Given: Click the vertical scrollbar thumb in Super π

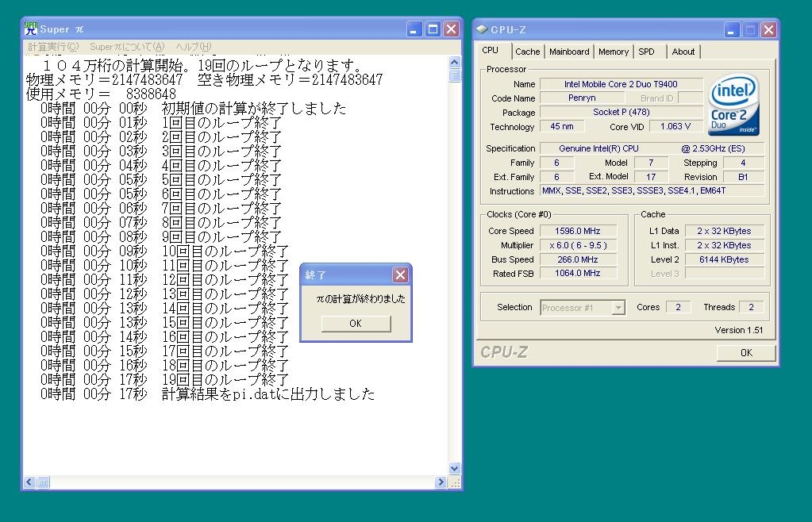Looking at the screenshot, I should pyautogui.click(x=455, y=76).
